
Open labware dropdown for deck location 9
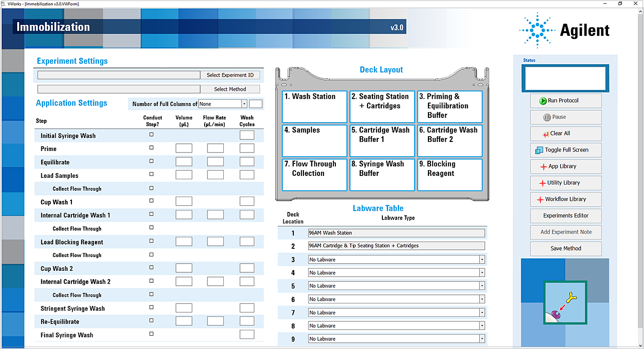coord(482,339)
